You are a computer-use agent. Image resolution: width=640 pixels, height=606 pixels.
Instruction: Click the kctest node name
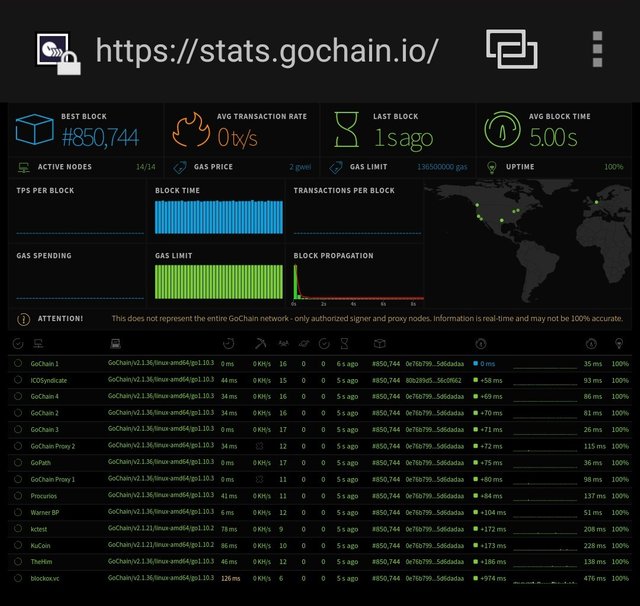coord(39,529)
